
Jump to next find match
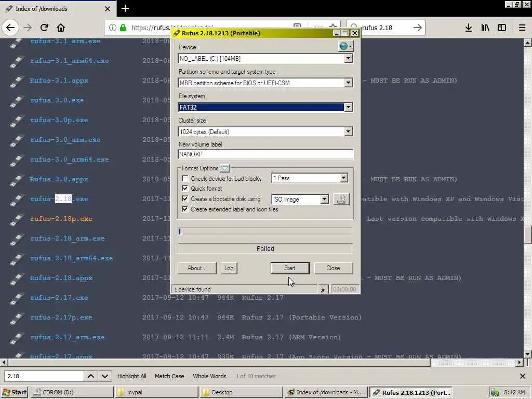(x=105, y=376)
